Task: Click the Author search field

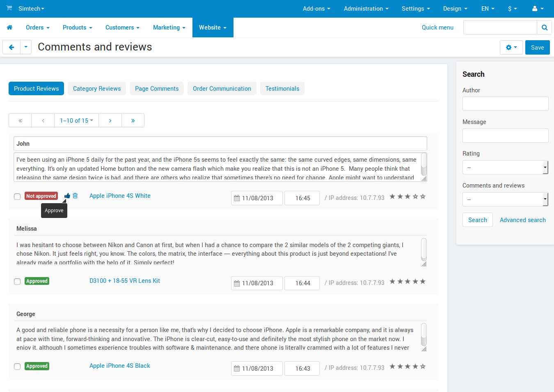Action: [x=505, y=103]
